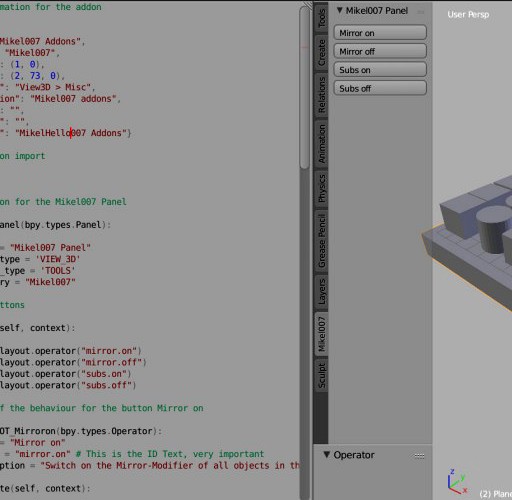The width and height of the screenshot is (512, 500).
Task: Click the code line layout.operator("mirror.off")
Action: [x=73, y=362]
